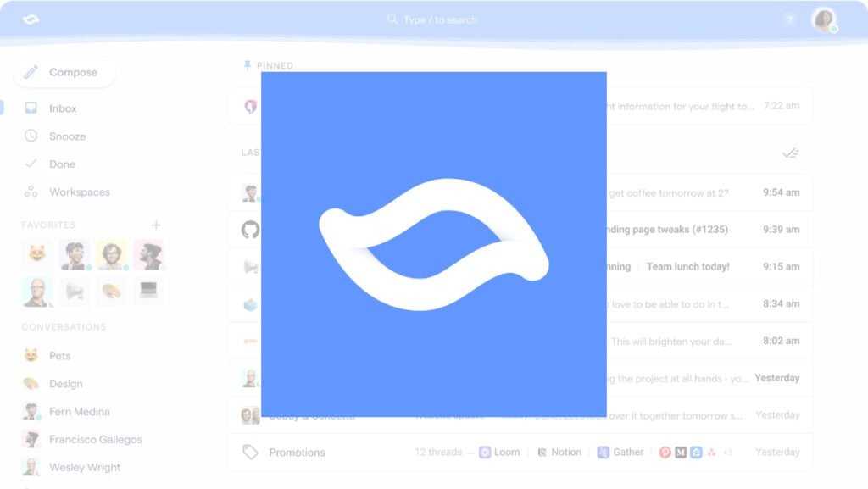The height and width of the screenshot is (489, 868).
Task: Compose a new email
Action: [x=64, y=73]
